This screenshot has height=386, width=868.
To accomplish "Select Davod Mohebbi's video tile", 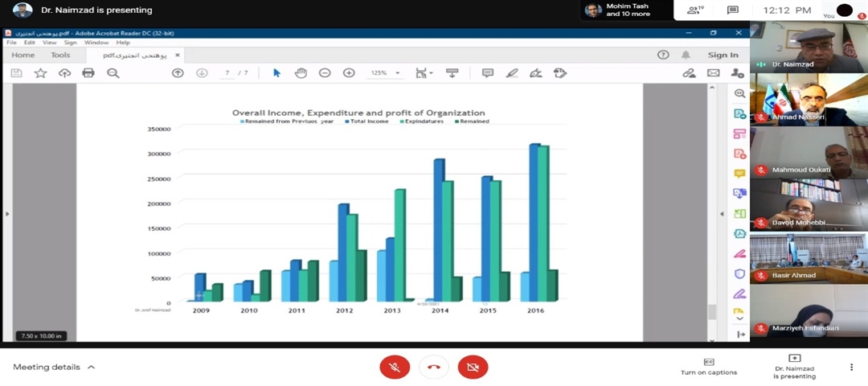I will [809, 205].
